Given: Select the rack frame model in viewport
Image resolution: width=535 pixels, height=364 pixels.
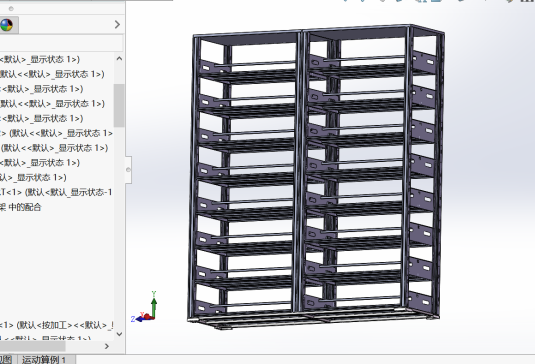Looking at the screenshot, I should point(316,177).
